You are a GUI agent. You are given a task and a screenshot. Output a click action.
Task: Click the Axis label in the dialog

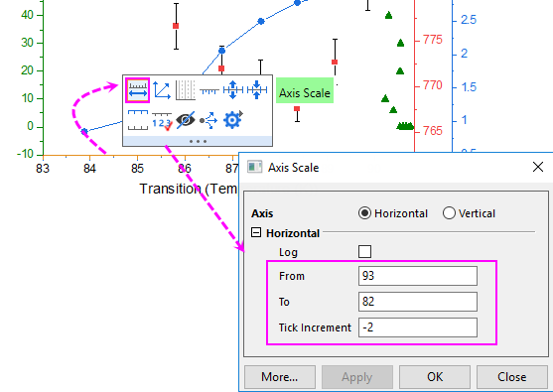262,213
